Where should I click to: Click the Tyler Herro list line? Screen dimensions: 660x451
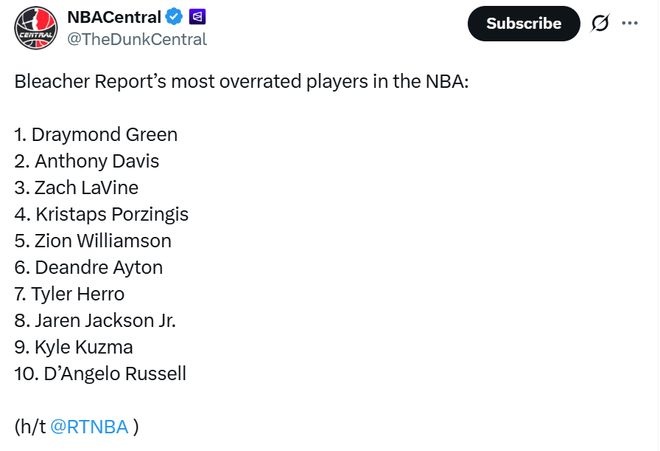click(x=69, y=294)
